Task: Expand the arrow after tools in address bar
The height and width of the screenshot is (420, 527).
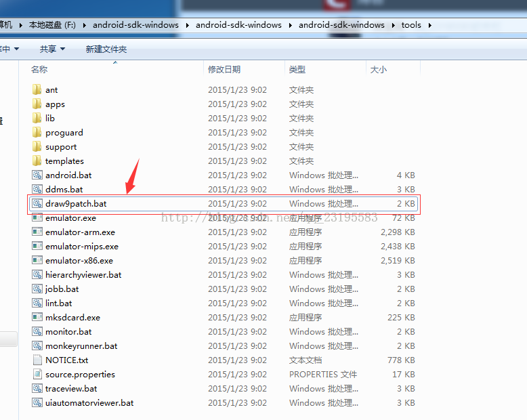Action: coord(430,25)
